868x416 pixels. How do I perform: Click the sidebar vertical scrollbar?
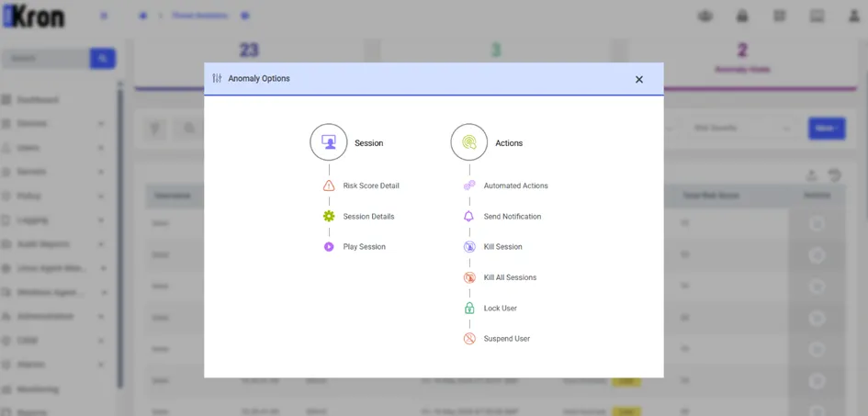pyautogui.click(x=120, y=238)
